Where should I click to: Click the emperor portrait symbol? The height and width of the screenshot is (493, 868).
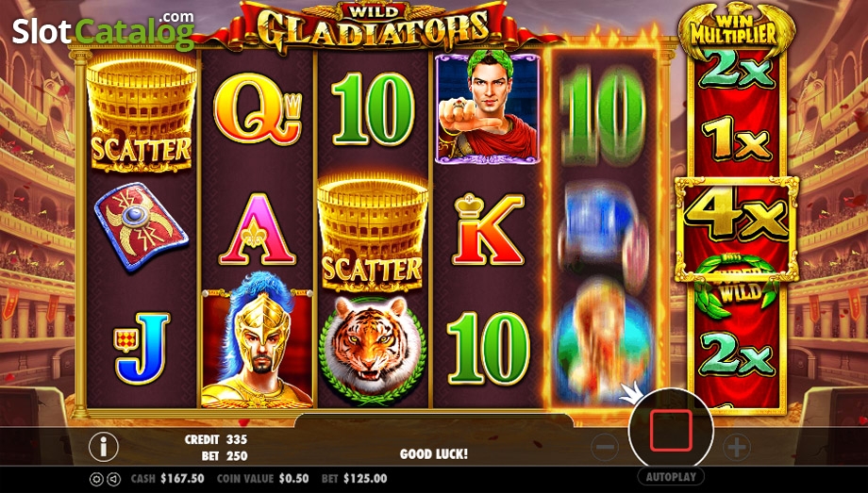[x=487, y=107]
